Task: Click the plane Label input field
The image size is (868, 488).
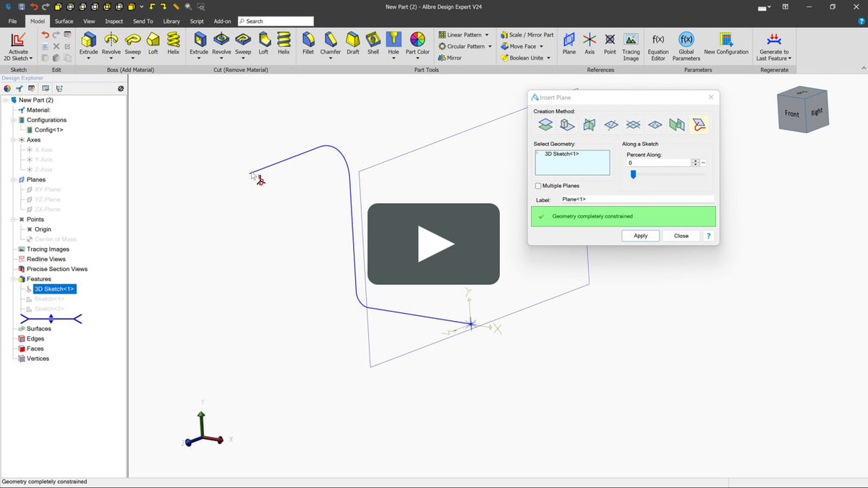Action: point(637,199)
